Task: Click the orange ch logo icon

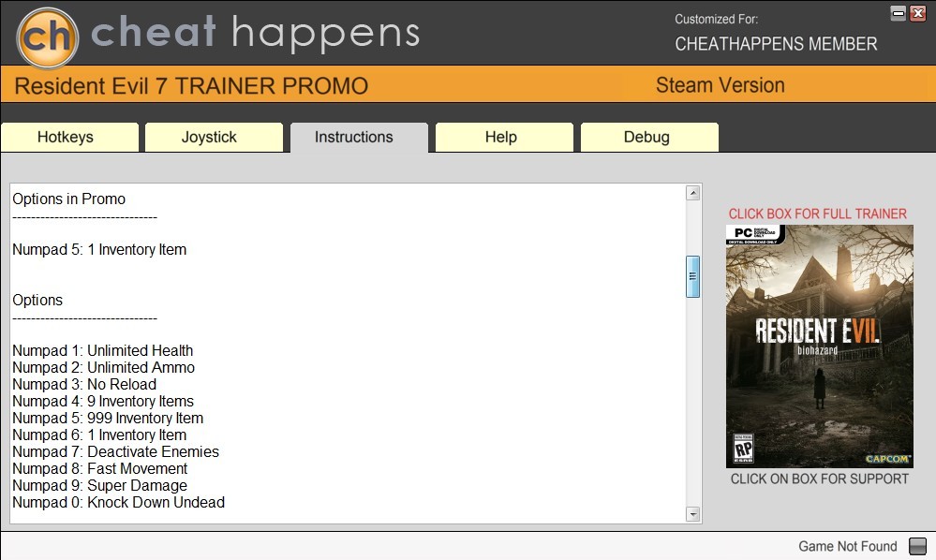Action: [x=48, y=37]
